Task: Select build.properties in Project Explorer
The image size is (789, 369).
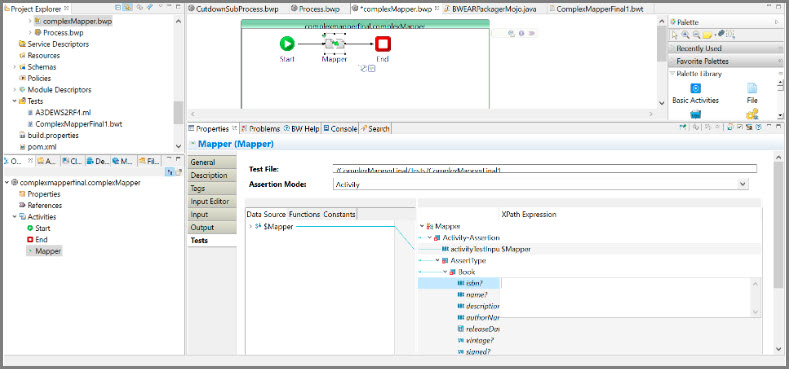Action: [x=48, y=135]
